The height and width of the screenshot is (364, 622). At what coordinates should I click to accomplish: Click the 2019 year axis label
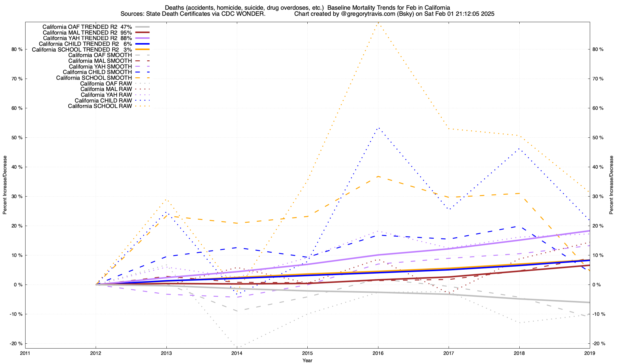coord(590,353)
